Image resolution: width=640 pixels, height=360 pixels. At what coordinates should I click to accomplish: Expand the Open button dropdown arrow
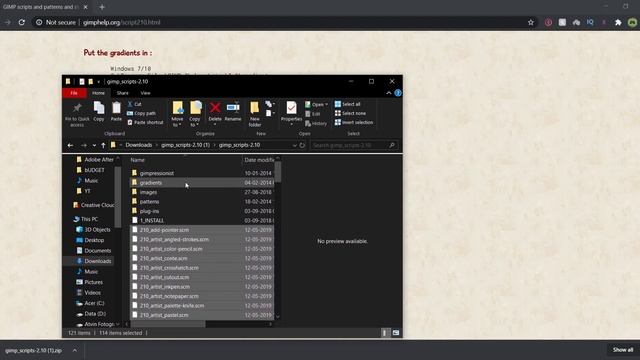pyautogui.click(x=327, y=104)
